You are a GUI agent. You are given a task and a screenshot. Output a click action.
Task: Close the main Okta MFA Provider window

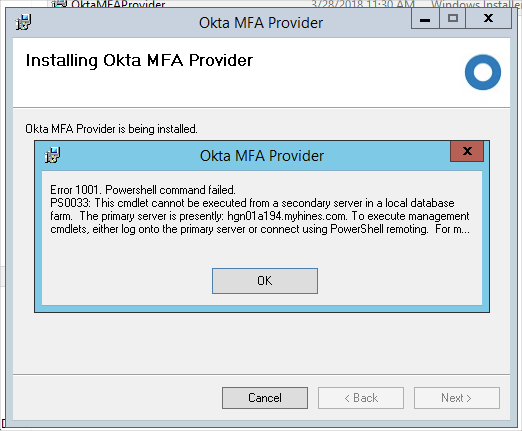coord(488,19)
